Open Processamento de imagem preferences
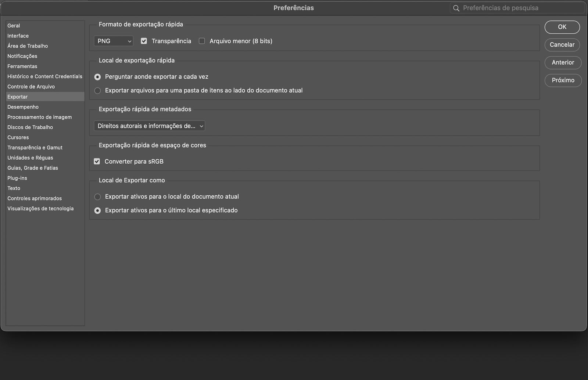 (x=45, y=117)
